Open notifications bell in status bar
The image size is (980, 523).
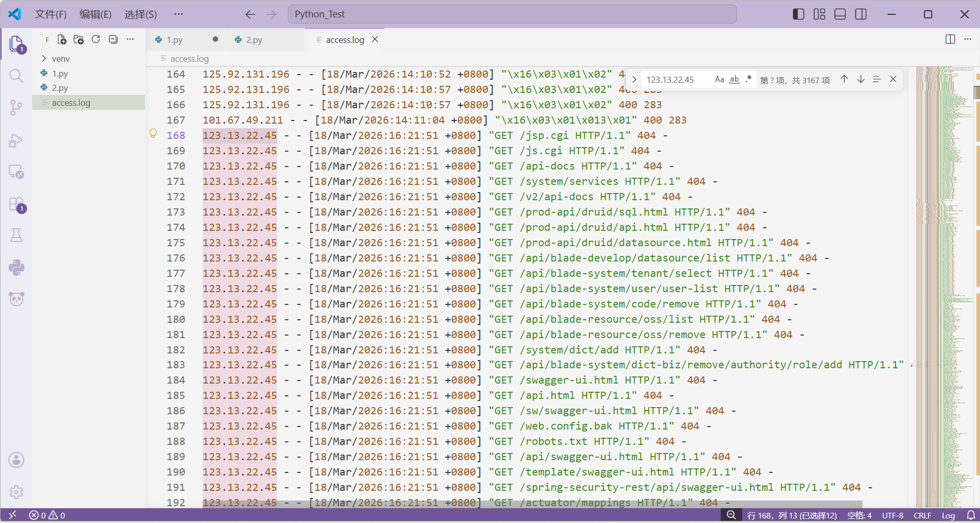coord(971,515)
